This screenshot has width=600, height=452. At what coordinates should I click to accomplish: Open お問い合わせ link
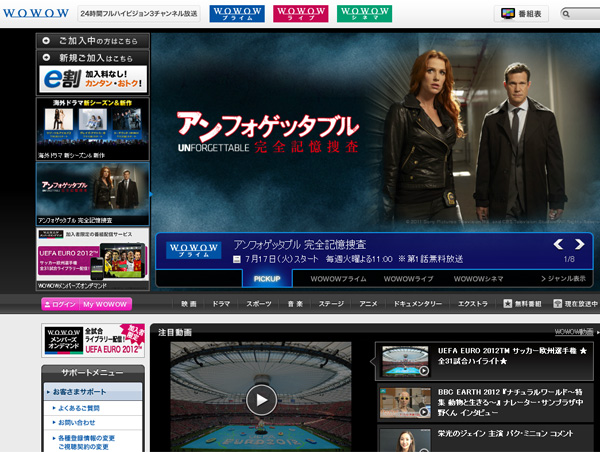(77, 423)
